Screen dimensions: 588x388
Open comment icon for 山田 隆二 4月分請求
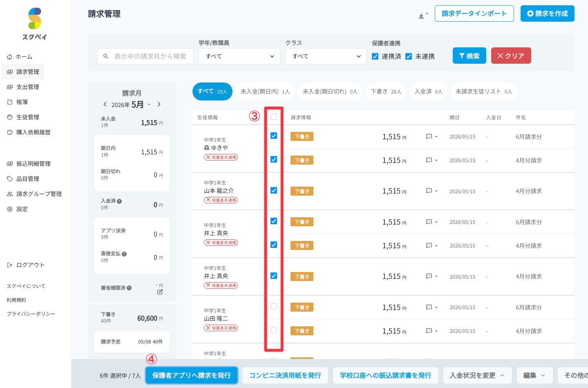point(429,331)
